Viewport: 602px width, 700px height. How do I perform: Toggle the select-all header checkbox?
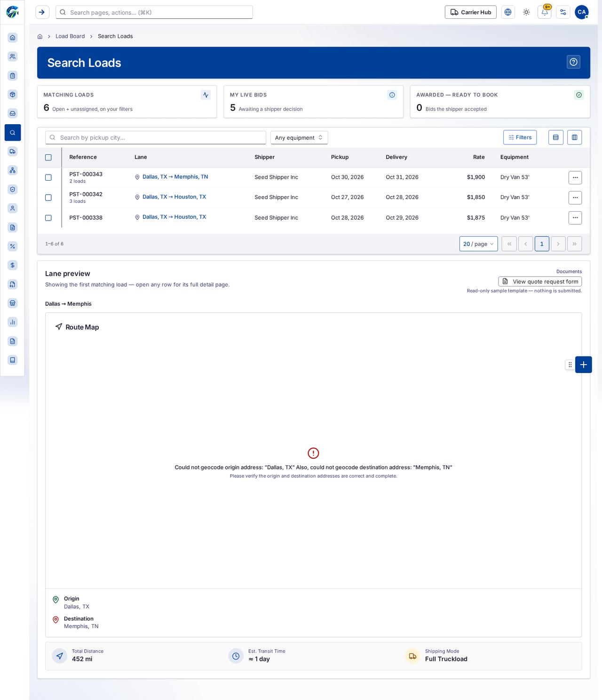click(48, 158)
